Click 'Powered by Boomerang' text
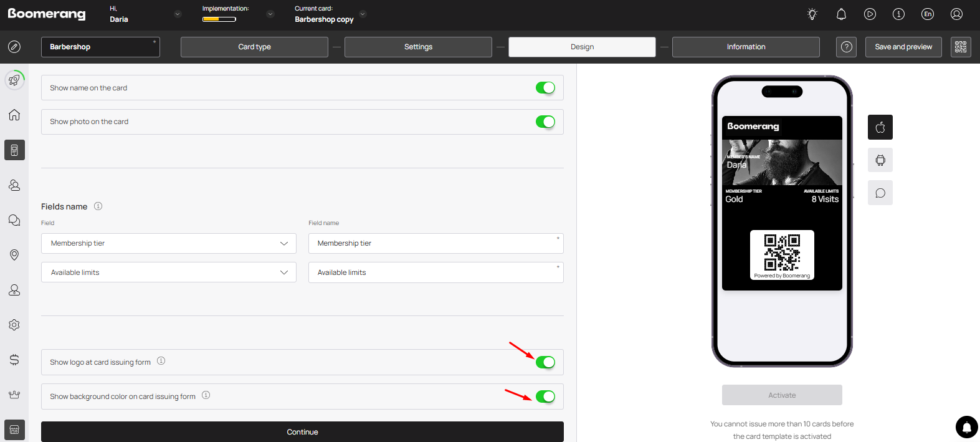 coord(782,276)
